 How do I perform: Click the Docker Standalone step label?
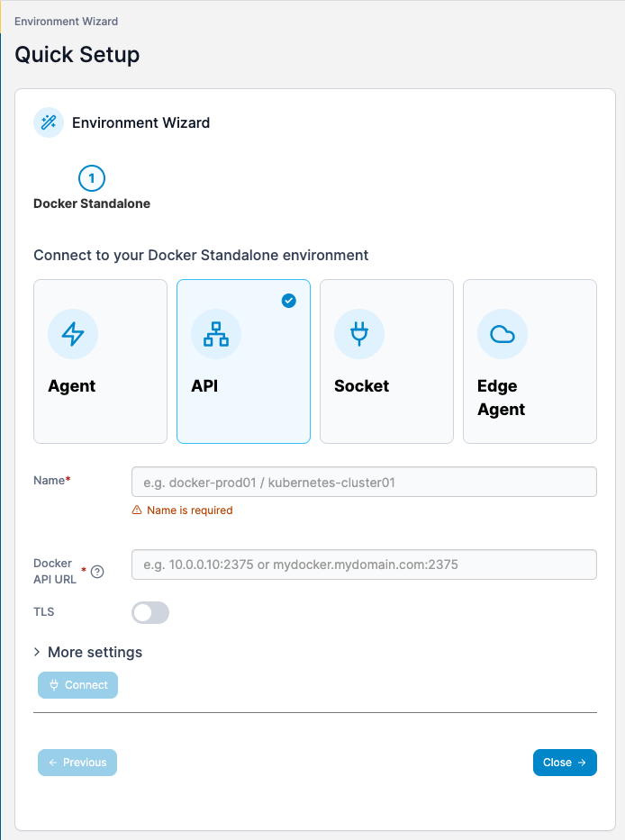coord(92,203)
